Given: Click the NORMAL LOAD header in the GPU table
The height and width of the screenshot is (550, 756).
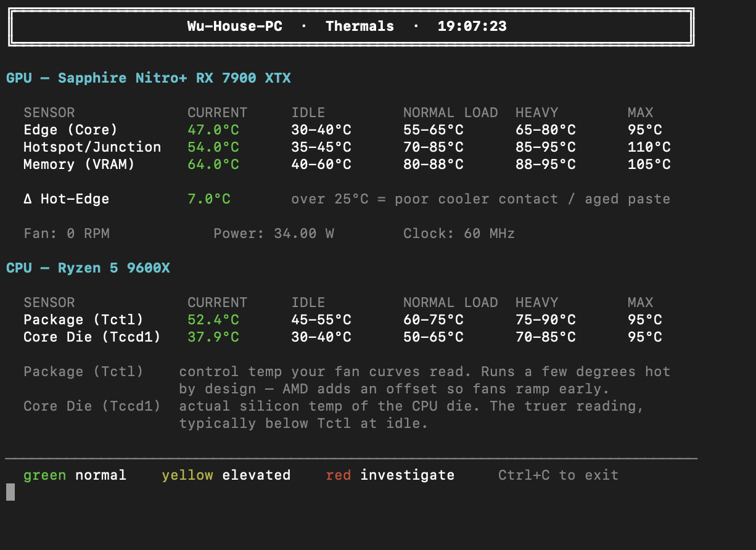Looking at the screenshot, I should click(451, 112).
